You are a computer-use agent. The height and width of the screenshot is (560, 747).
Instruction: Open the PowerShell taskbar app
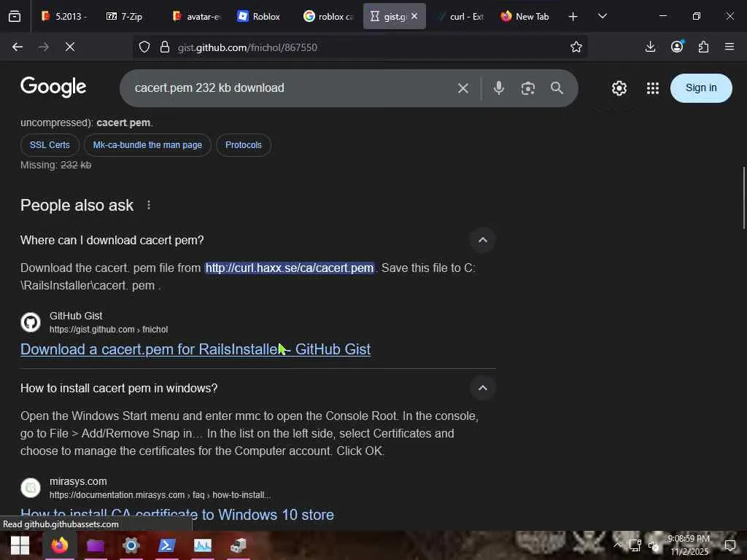click(167, 545)
